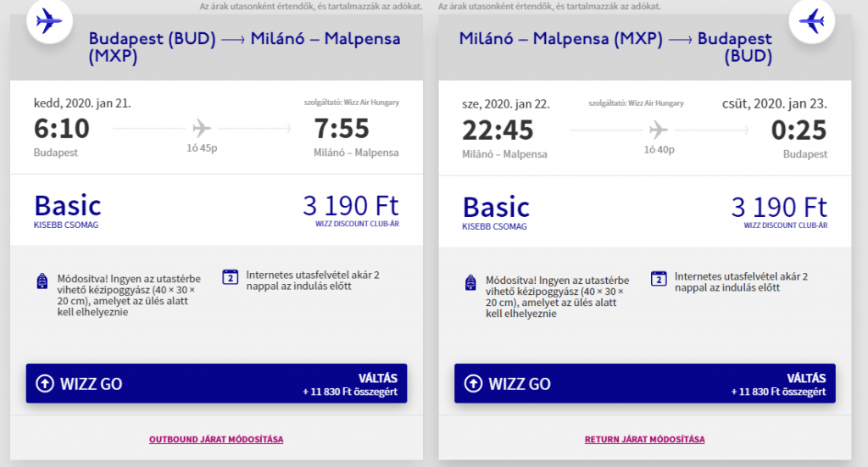Click the outbound Basic fare label

pyautogui.click(x=68, y=205)
